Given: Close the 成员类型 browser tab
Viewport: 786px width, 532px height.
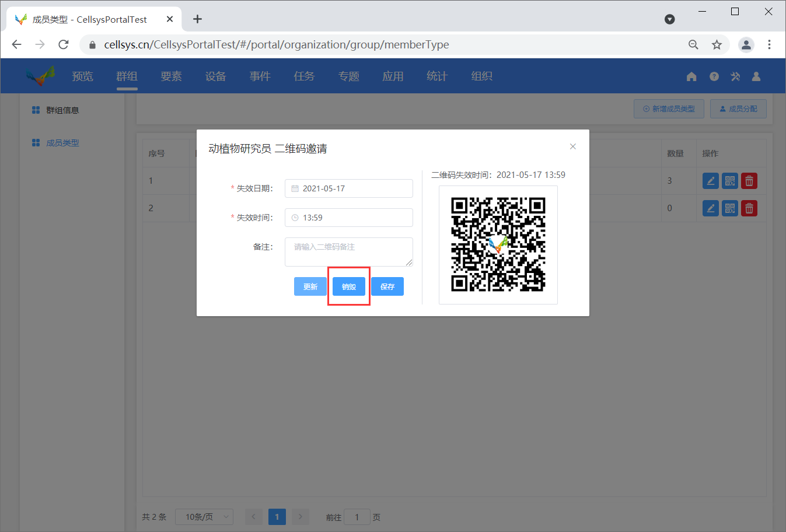Looking at the screenshot, I should tap(170, 19).
